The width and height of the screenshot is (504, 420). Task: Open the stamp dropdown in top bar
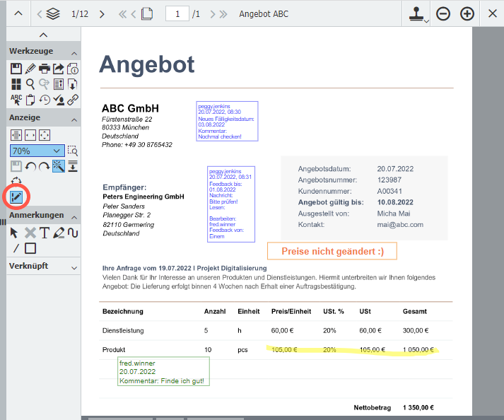tap(418, 14)
